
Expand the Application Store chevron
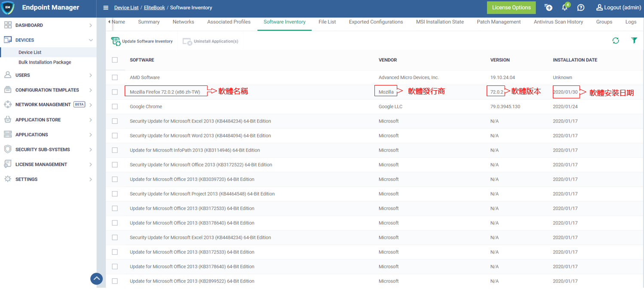(x=91, y=120)
